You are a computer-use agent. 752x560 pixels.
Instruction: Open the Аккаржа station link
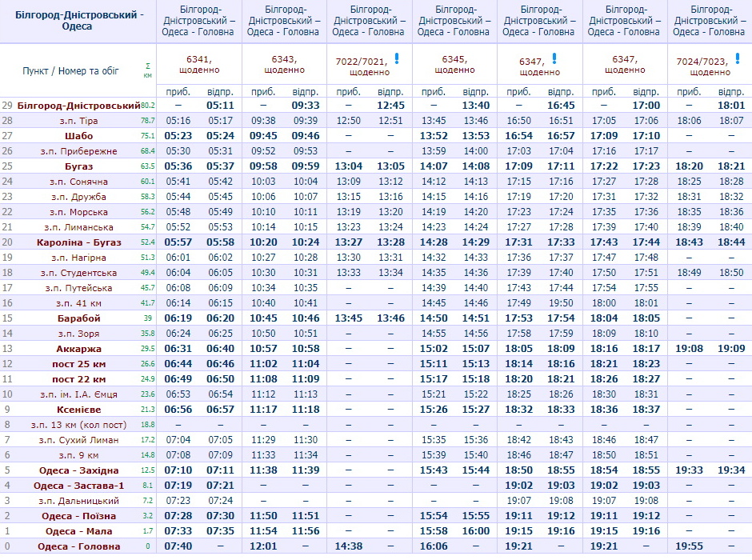[x=78, y=349]
